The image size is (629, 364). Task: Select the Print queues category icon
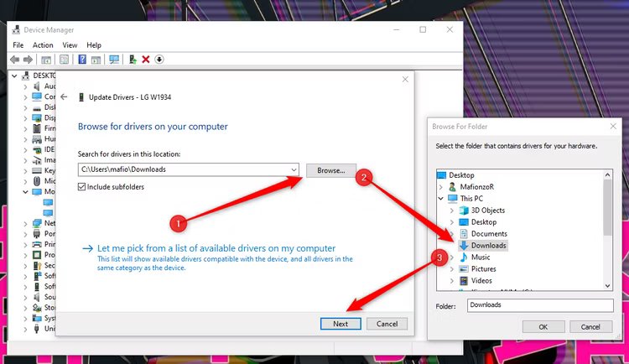(37, 244)
